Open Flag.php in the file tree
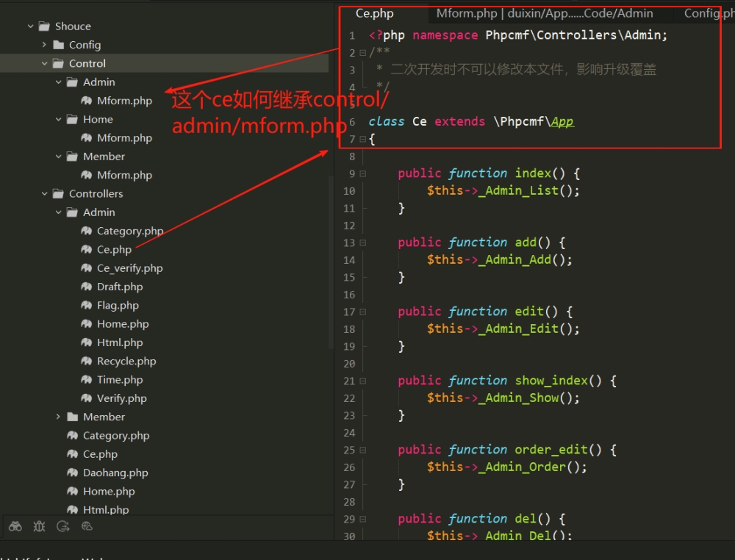Viewport: 735px width, 560px height. (x=118, y=305)
